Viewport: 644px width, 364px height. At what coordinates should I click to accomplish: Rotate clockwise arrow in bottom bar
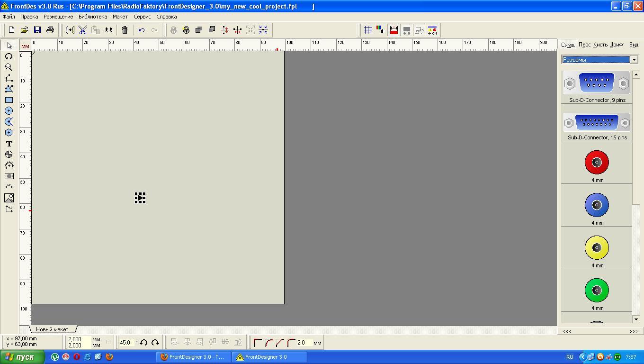click(x=155, y=342)
